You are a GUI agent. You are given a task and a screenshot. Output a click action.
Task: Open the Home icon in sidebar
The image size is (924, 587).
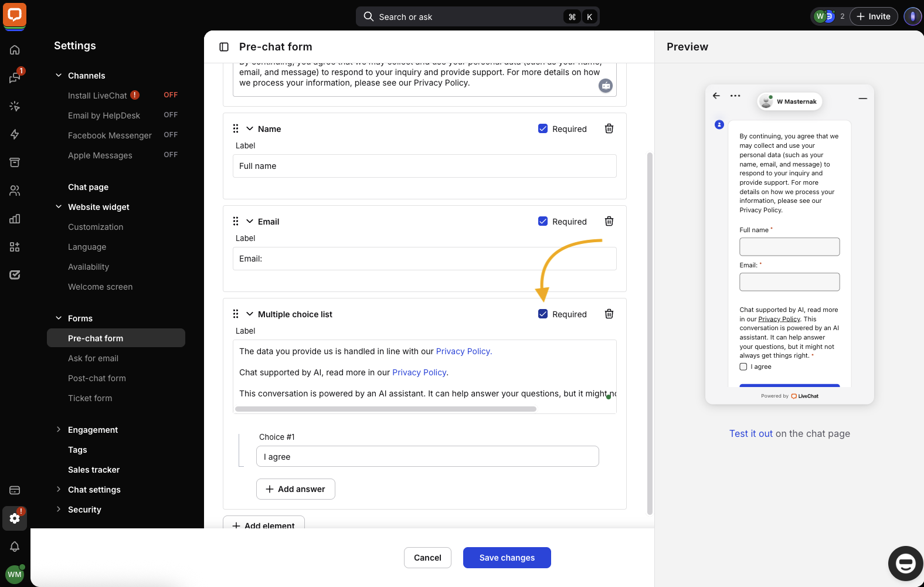tap(15, 50)
